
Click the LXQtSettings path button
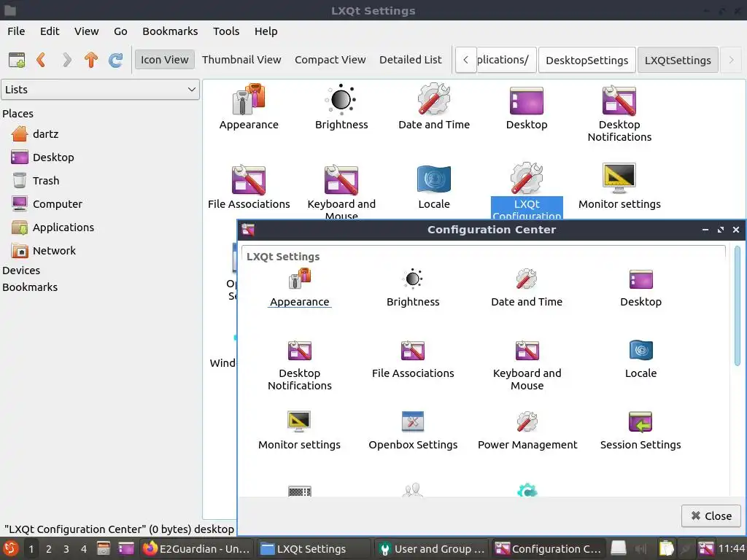click(678, 60)
